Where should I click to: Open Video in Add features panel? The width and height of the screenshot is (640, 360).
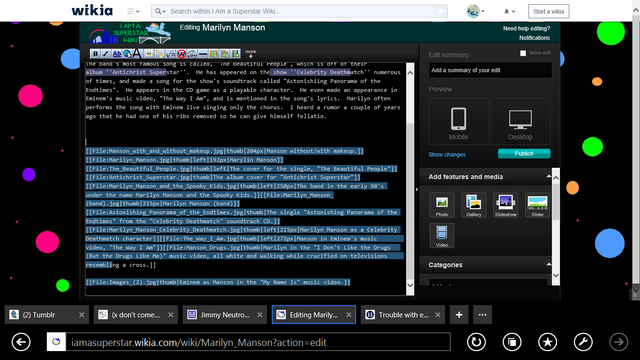click(x=442, y=236)
